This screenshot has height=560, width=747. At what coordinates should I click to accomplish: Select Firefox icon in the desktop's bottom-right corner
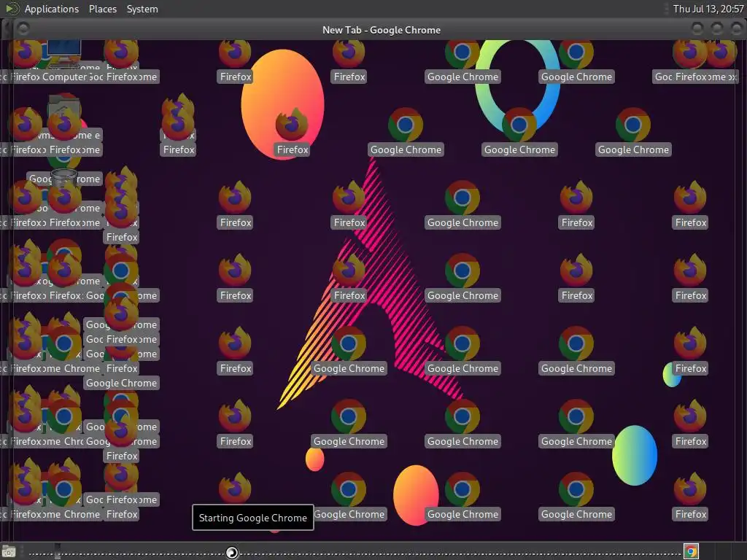(690, 489)
